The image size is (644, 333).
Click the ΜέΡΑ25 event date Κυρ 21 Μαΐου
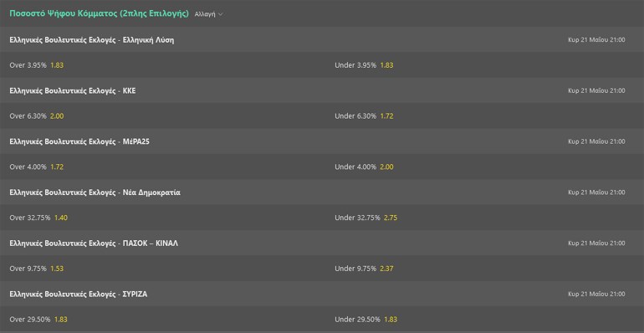point(596,141)
